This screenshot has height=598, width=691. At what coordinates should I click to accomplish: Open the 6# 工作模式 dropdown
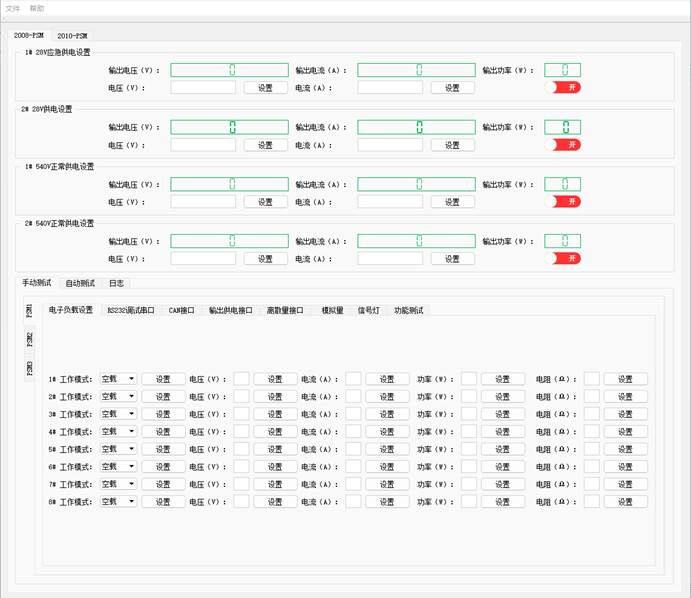[118, 466]
